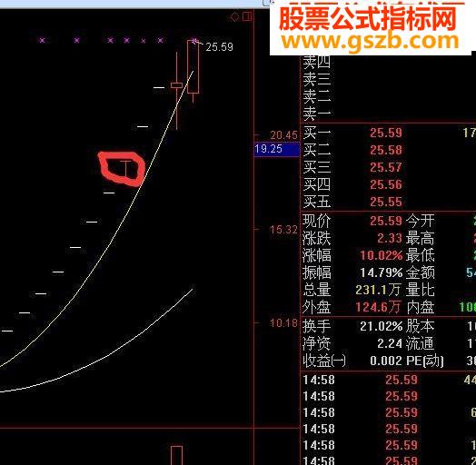Click the T-shaped candlestick on the chart
The width and height of the screenshot is (476, 465).
click(x=125, y=169)
